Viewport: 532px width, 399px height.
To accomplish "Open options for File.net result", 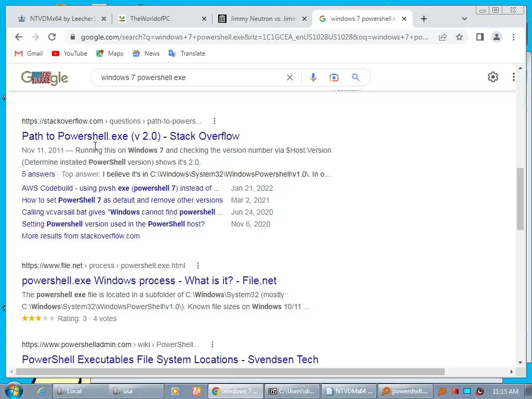I will pos(198,265).
